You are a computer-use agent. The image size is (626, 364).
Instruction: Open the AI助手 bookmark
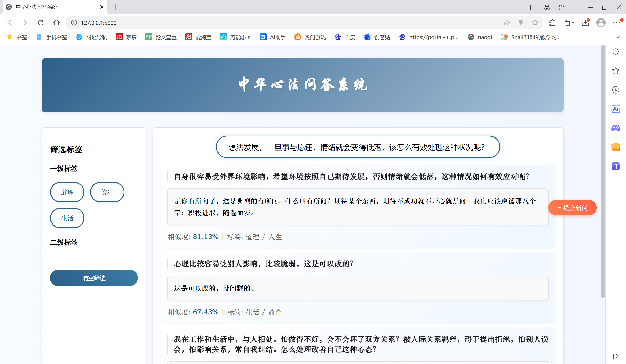point(273,37)
